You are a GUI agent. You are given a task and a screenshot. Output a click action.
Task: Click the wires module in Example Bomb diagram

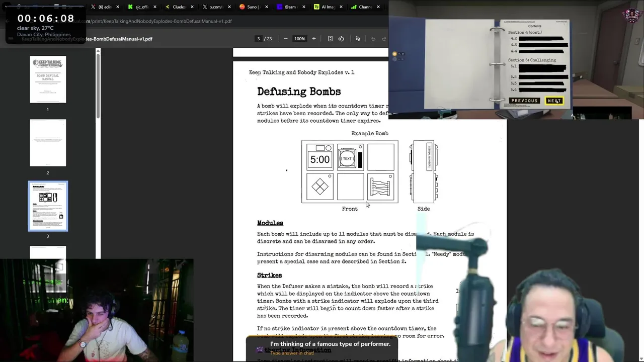(x=381, y=187)
